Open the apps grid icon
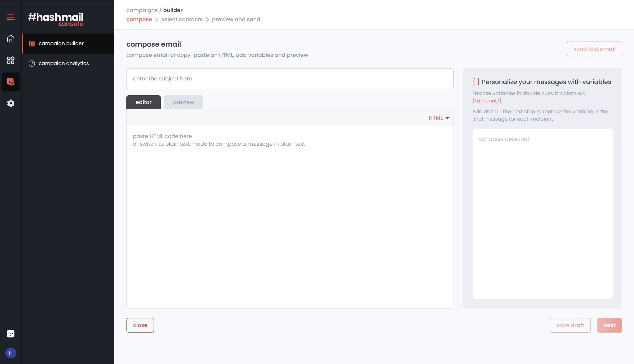Screen dimensions: 634x364 click(x=11, y=60)
